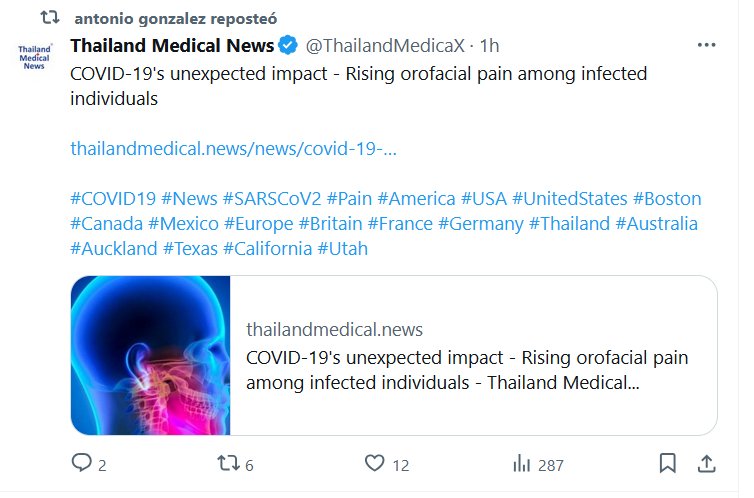Open the @ThailandMedicaX handle
Viewport: 754px width, 498px height.
[386, 45]
